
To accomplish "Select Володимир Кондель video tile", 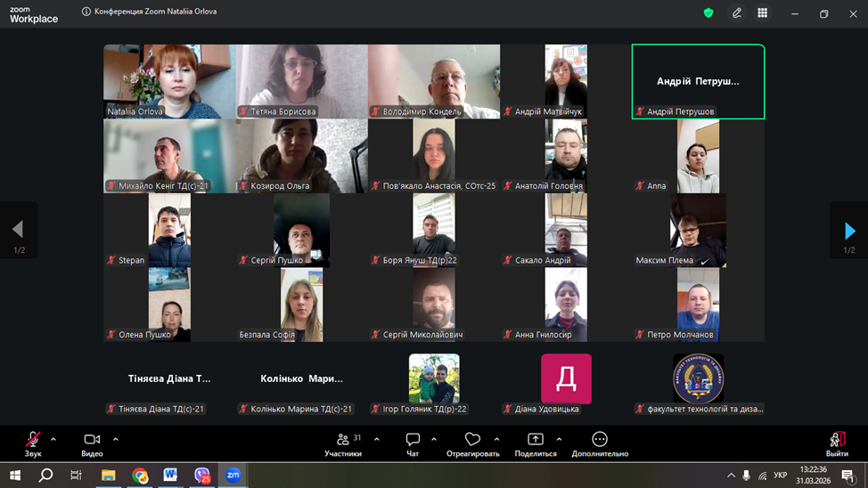I will (434, 81).
